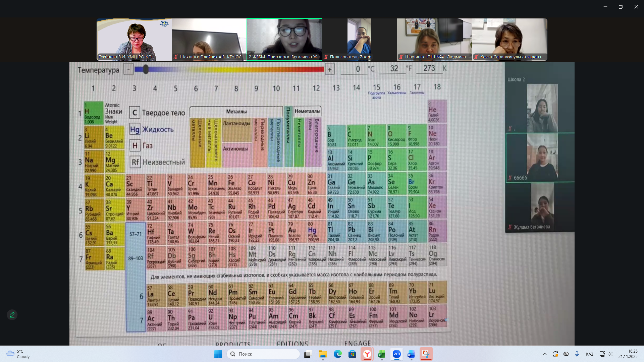The width and height of the screenshot is (644, 362).
Task: Open File Explorer from taskbar
Action: [323, 354]
